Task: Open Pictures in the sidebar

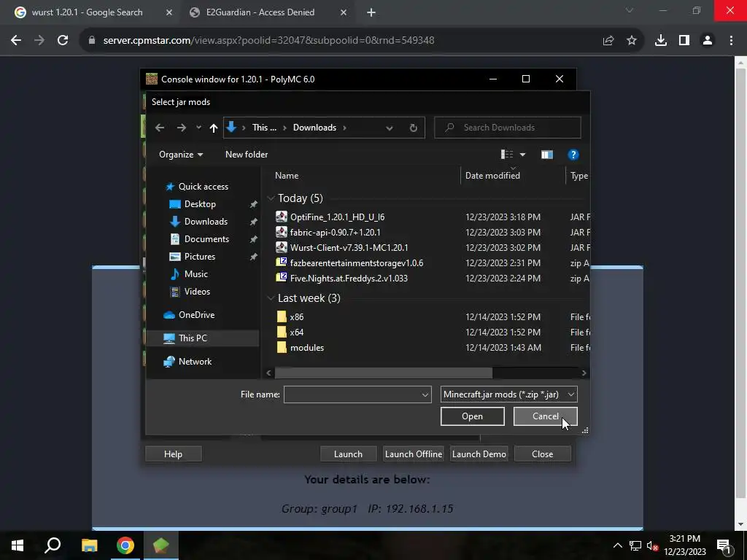Action: pyautogui.click(x=200, y=257)
